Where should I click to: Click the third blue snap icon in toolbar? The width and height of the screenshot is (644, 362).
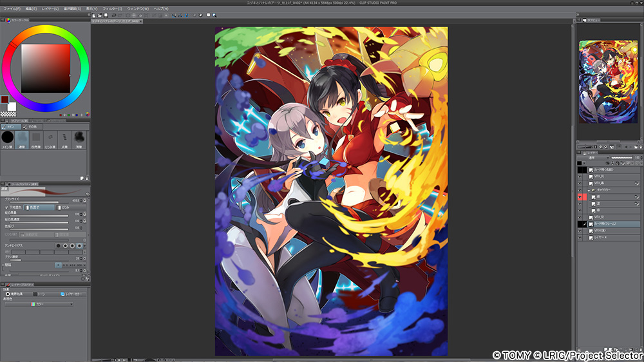pyautogui.click(x=186, y=15)
